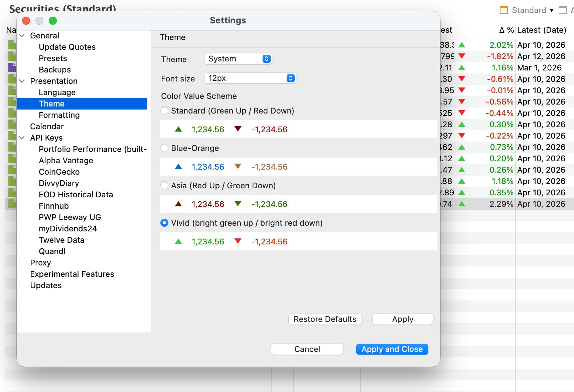Image resolution: width=574 pixels, height=392 pixels.
Task: Open CoinGecko API key settings
Action: (59, 172)
